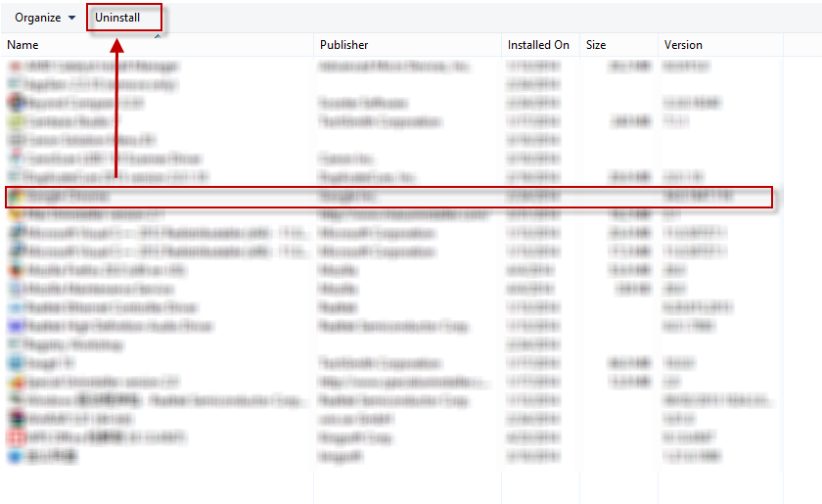This screenshot has width=822, height=504.
Task: Click the Realtek Ethernet Controller Driver icon
Action: [16, 308]
